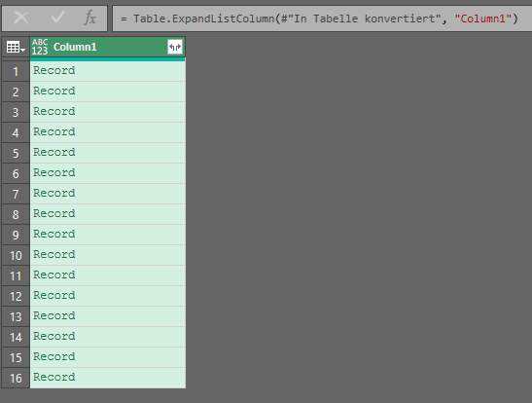The image size is (532, 403).
Task: Select row number 16
Action: click(16, 378)
